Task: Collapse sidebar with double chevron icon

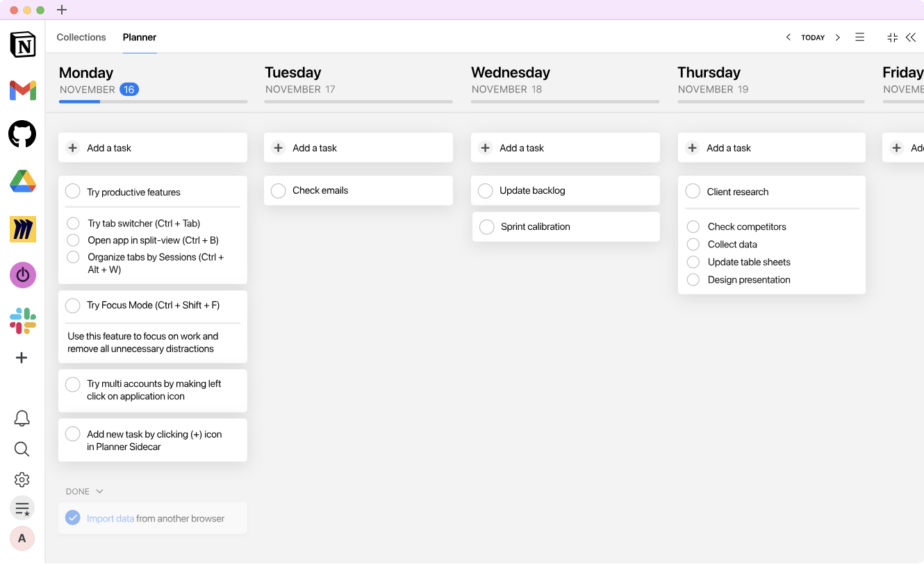Action: pos(911,38)
